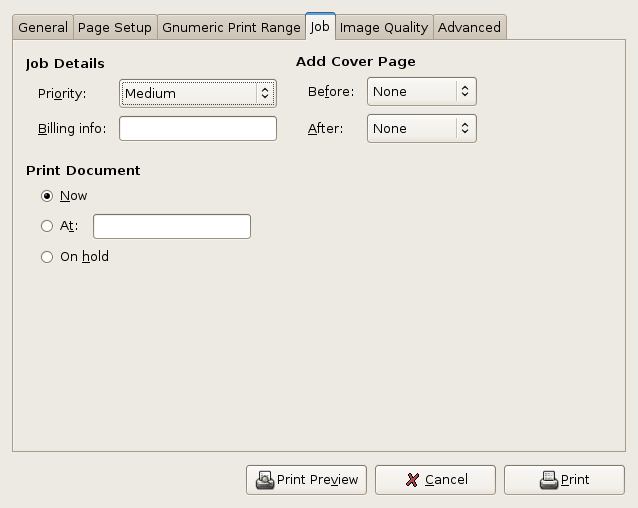The image size is (638, 508).
Task: Click the At: time input field
Action: tap(172, 227)
